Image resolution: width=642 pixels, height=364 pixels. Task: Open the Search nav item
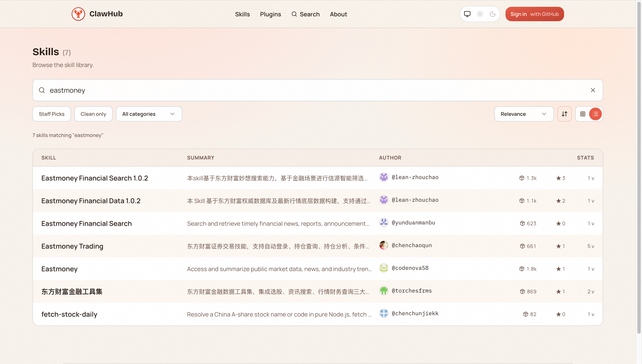click(306, 14)
